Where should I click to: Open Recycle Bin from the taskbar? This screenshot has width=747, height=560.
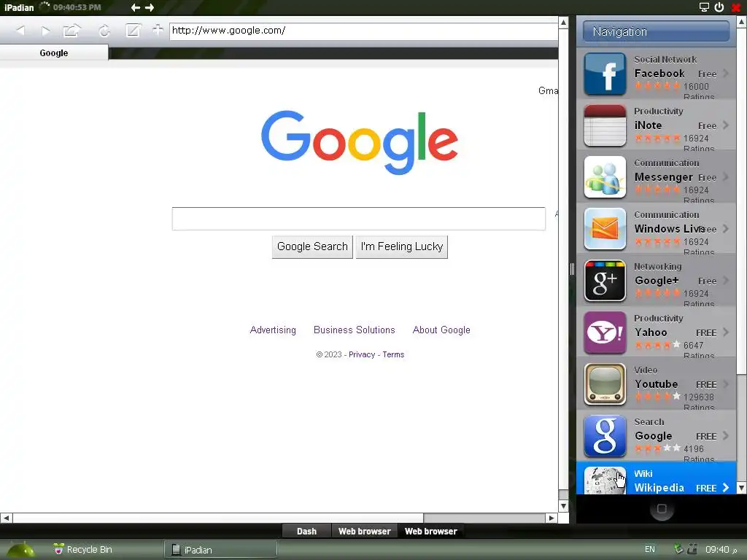pos(82,550)
